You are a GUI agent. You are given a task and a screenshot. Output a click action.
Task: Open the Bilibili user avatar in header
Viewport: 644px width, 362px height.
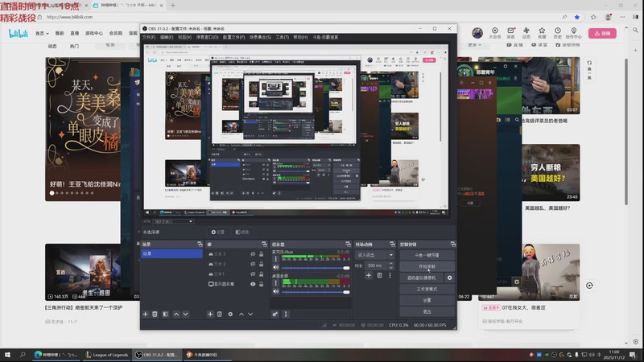pyautogui.click(x=477, y=33)
